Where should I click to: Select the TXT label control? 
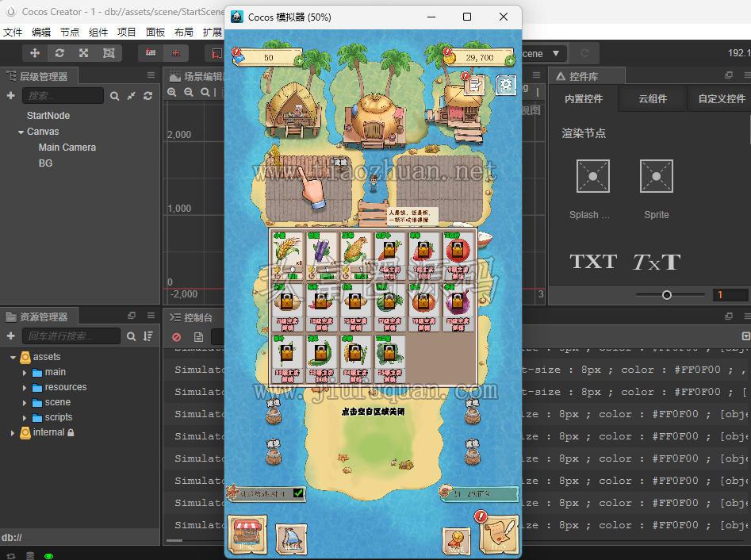[593, 262]
